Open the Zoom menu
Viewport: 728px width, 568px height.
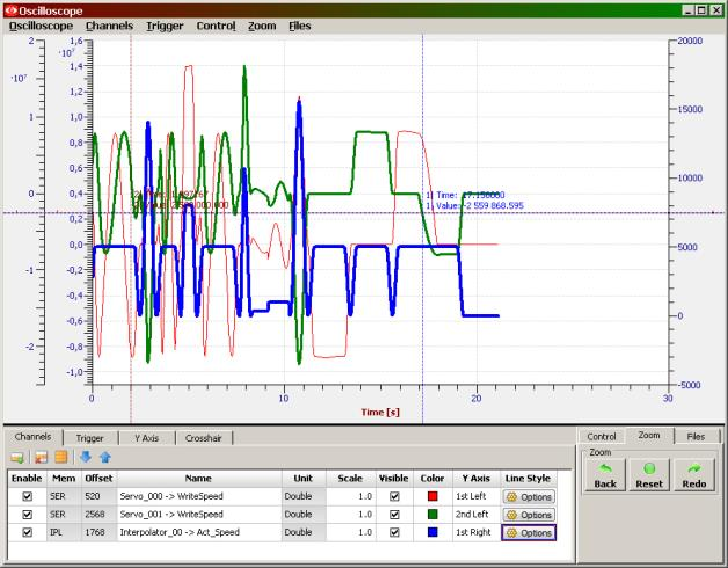click(x=262, y=26)
